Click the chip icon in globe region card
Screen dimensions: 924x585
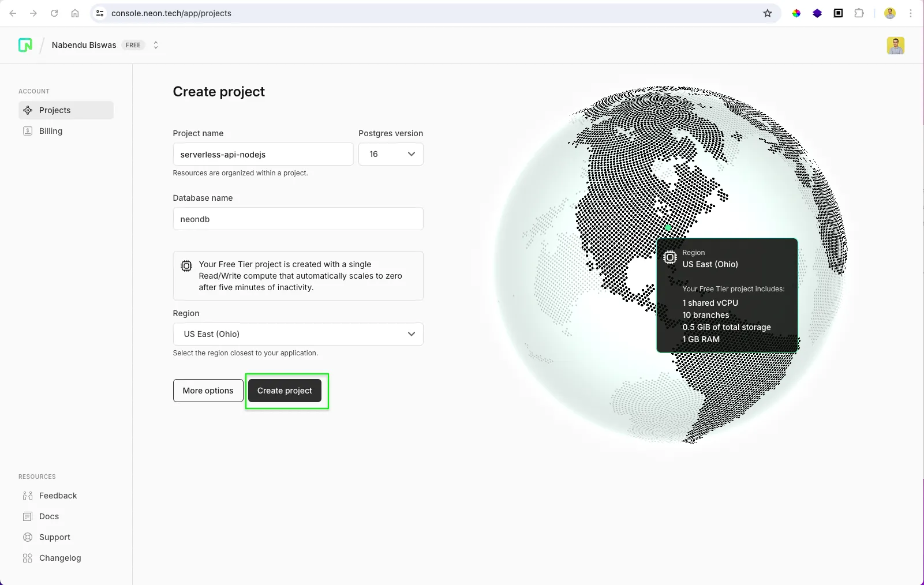click(x=670, y=257)
